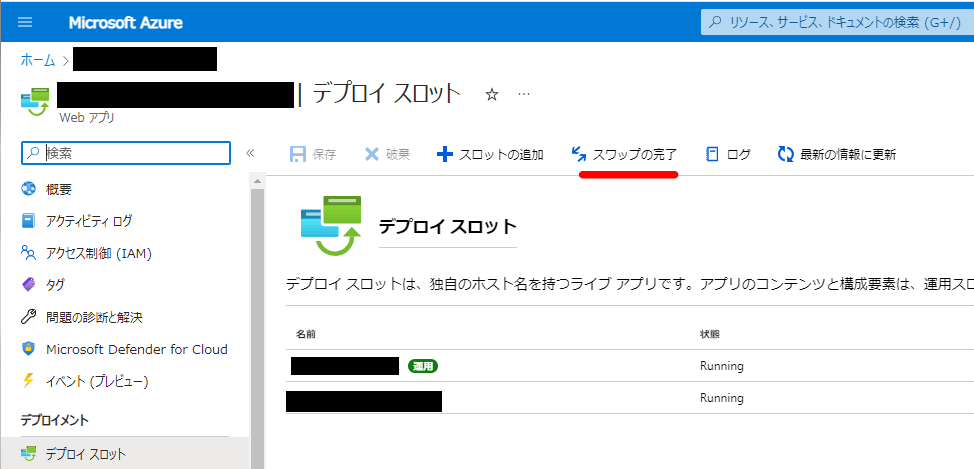Click the lightning bolt イベント icon
Screen dimensions: 974x469
28,381
